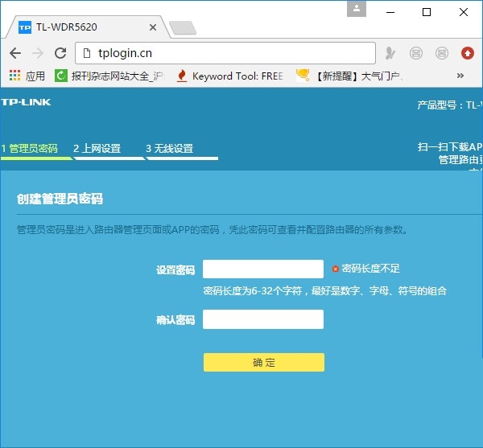Select step 1 管理员密码 tab
The height and width of the screenshot is (448, 483).
coord(31,149)
